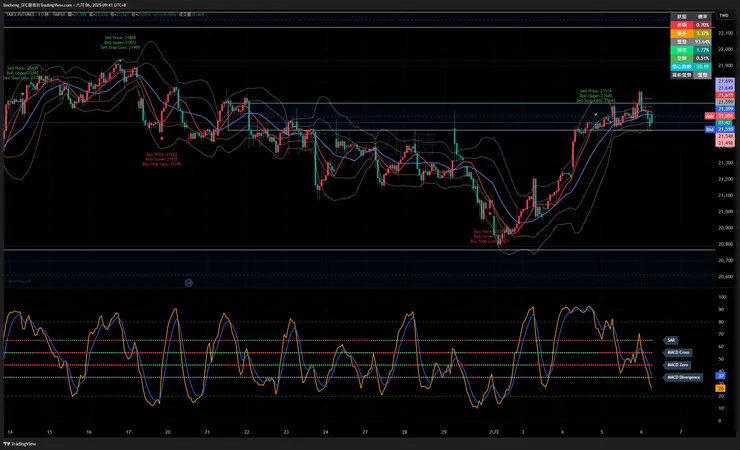This screenshot has width=740, height=450.
Task: Click the 20,600 price axis label
Action: point(725,276)
